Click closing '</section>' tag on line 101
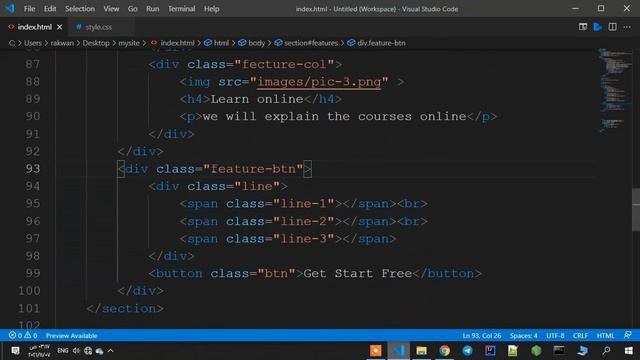The height and width of the screenshot is (360, 640). [125, 308]
